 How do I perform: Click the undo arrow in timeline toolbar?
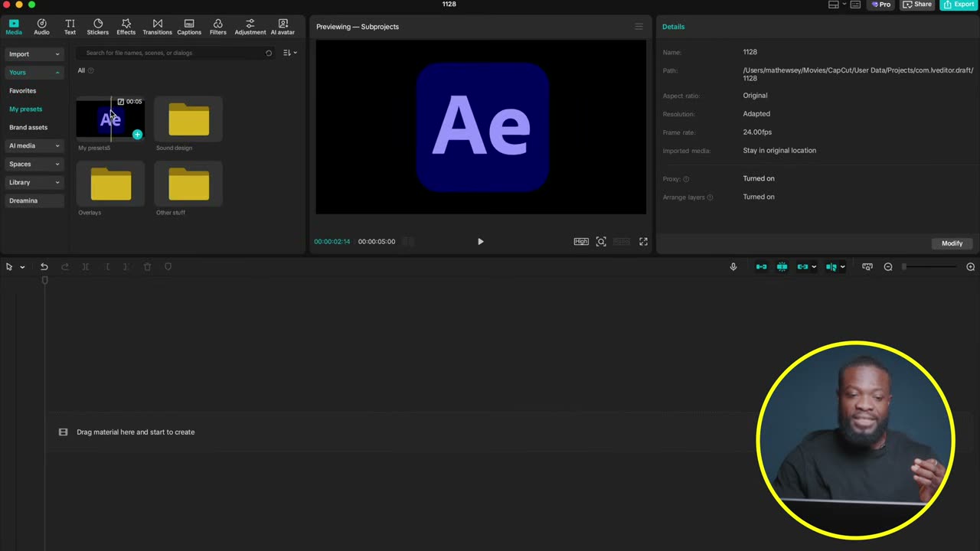point(44,266)
